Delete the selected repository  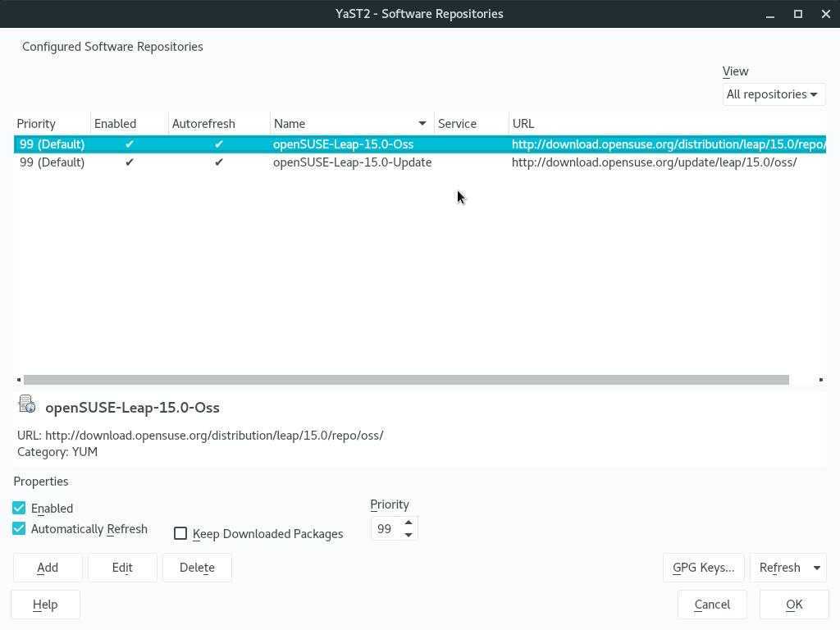[197, 568]
